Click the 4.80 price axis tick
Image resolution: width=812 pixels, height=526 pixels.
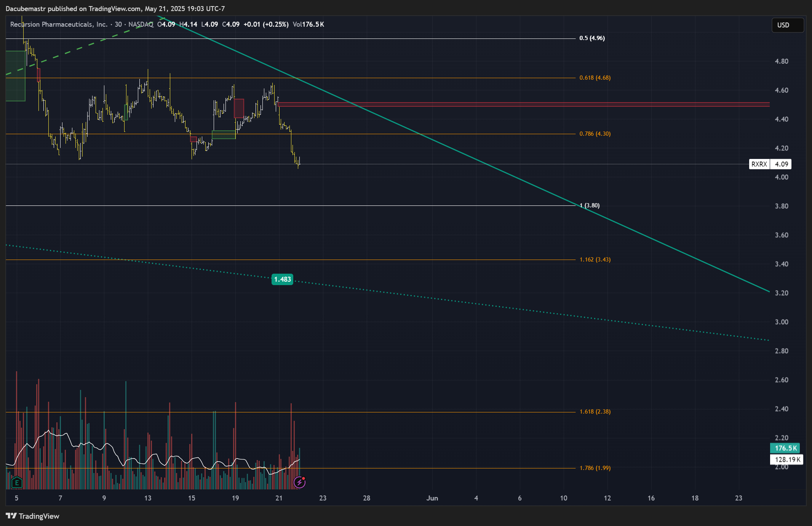(782, 61)
